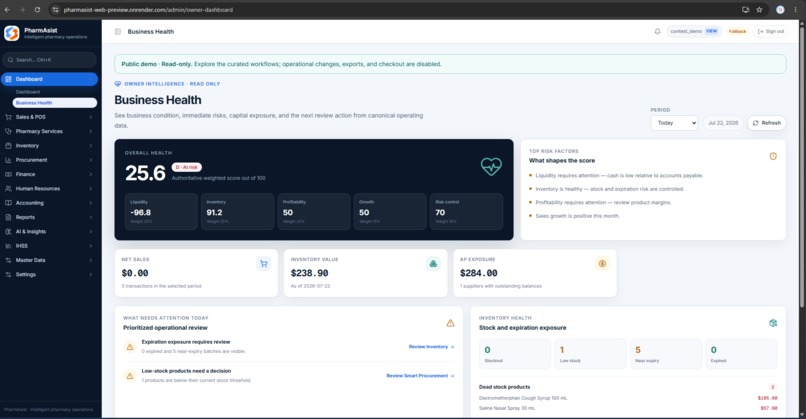Click the Fallback badge
806x419 pixels.
[x=737, y=31]
